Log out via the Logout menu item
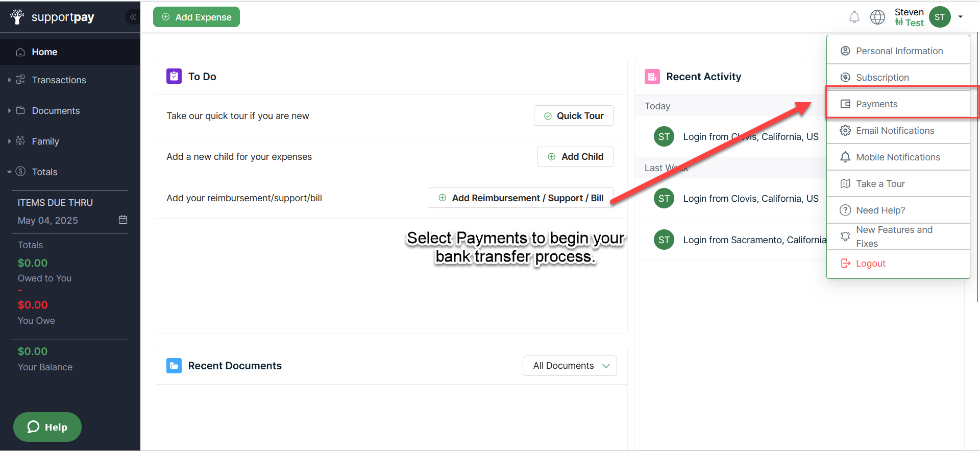This screenshot has height=451, width=980. pos(870,264)
